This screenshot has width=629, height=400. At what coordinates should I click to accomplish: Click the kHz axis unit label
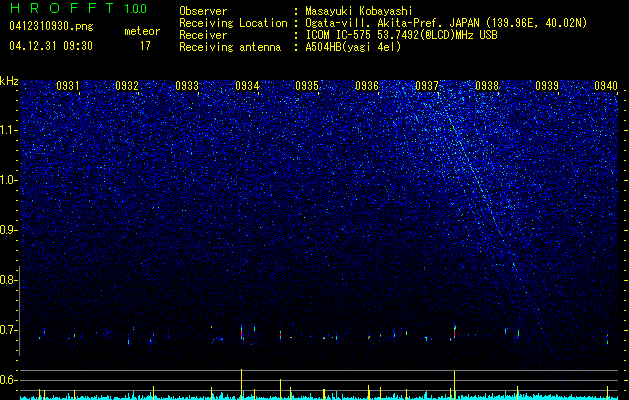click(9, 81)
